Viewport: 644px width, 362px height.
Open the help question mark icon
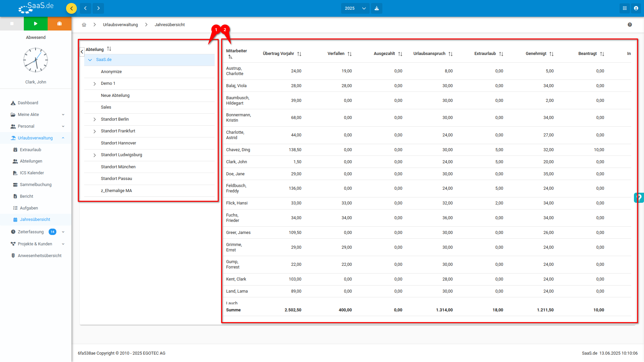click(630, 25)
